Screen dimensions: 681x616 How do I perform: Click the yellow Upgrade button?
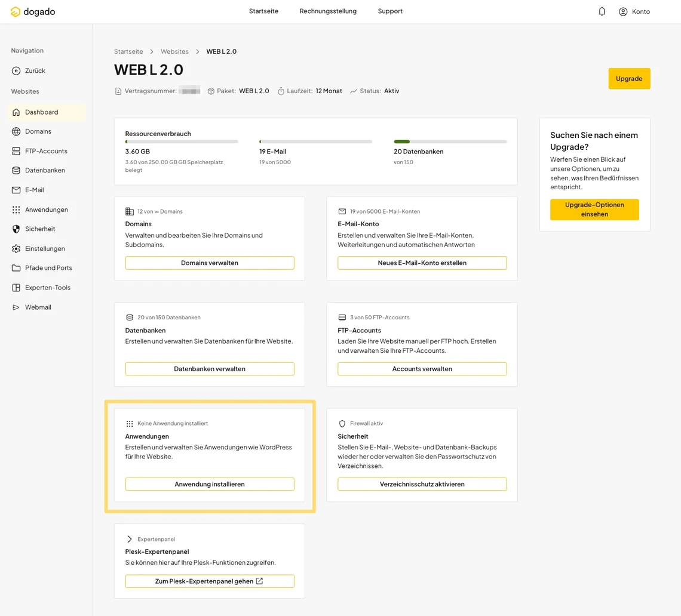click(x=629, y=78)
